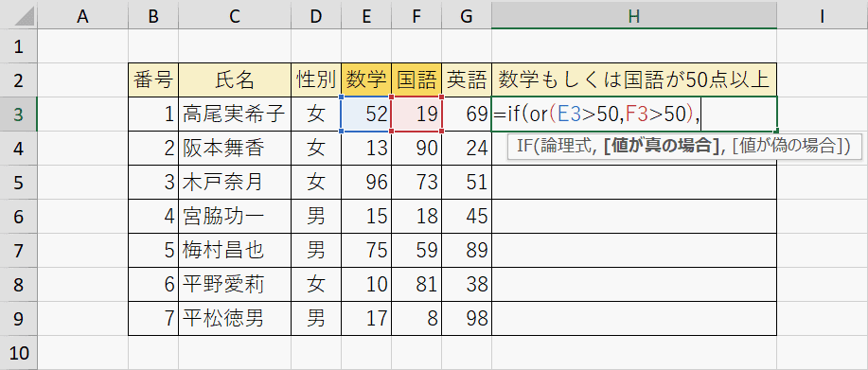The image size is (868, 370).
Task: Select row 2 header
Action: [x=19, y=80]
